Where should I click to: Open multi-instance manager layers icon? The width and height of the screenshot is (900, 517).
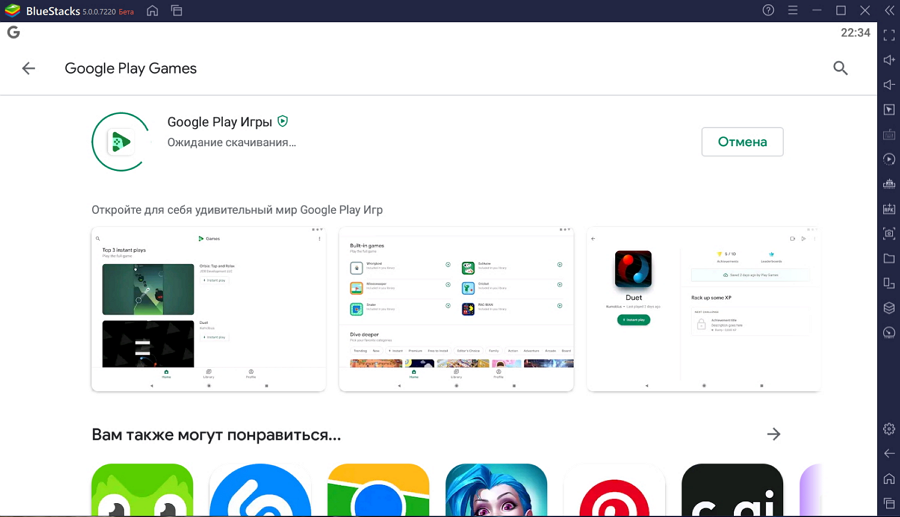pos(889,308)
